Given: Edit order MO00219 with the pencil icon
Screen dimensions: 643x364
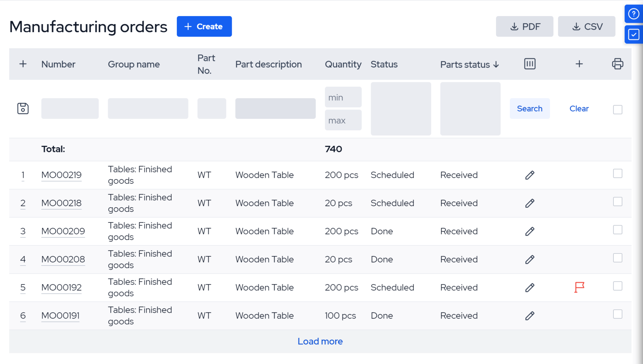Looking at the screenshot, I should click(530, 175).
